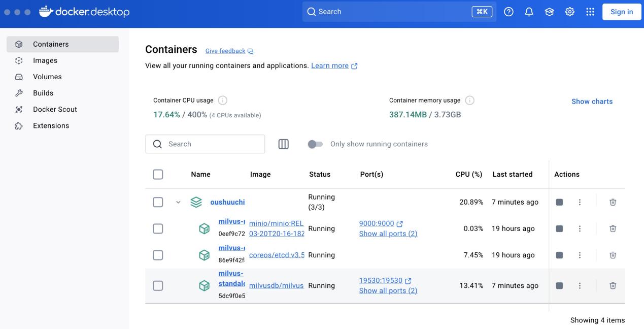
Task: Click the Sign in button
Action: [x=622, y=12]
